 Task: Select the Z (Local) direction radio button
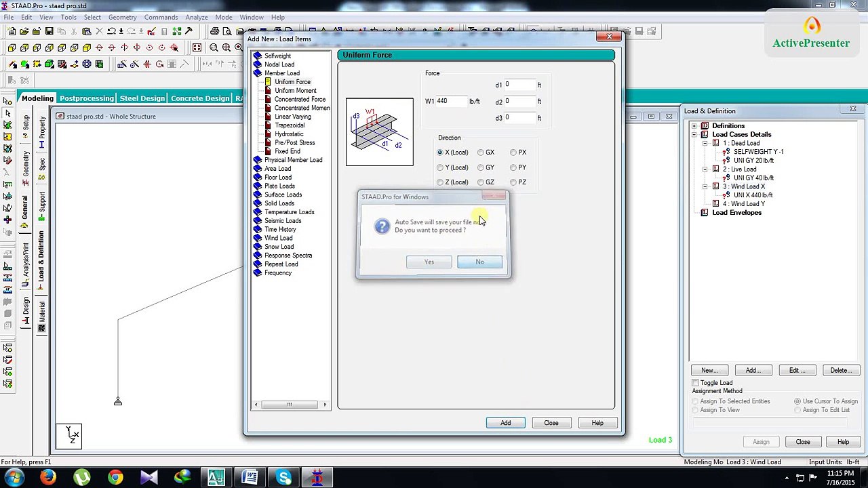point(440,182)
